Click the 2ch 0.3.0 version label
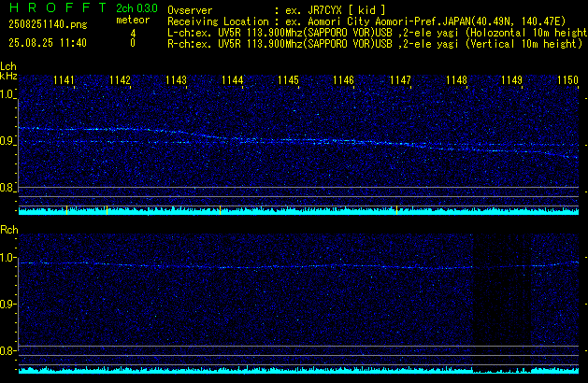The height and width of the screenshot is (383, 588). click(x=136, y=8)
